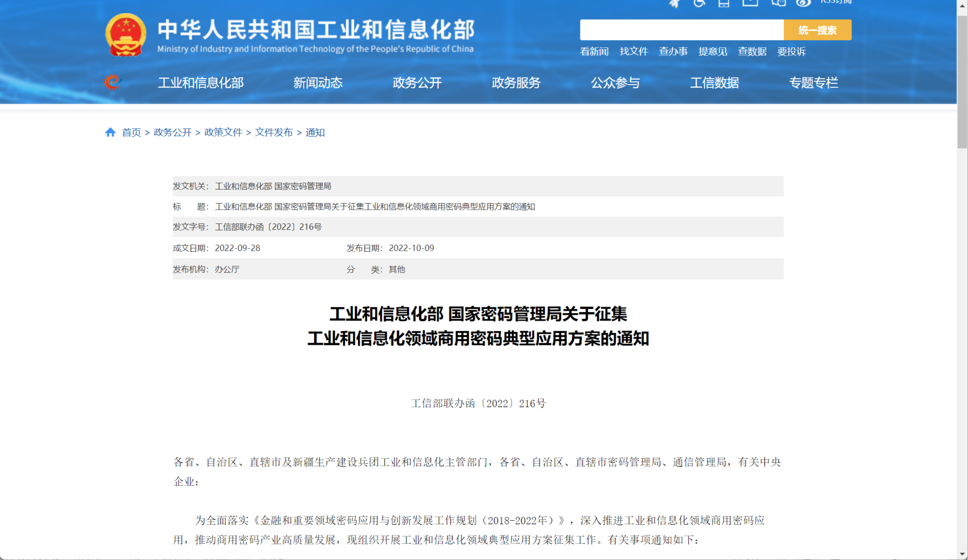The width and height of the screenshot is (968, 560).
Task: Click the 成文日期 value 2022-09-28
Action: coord(237,248)
